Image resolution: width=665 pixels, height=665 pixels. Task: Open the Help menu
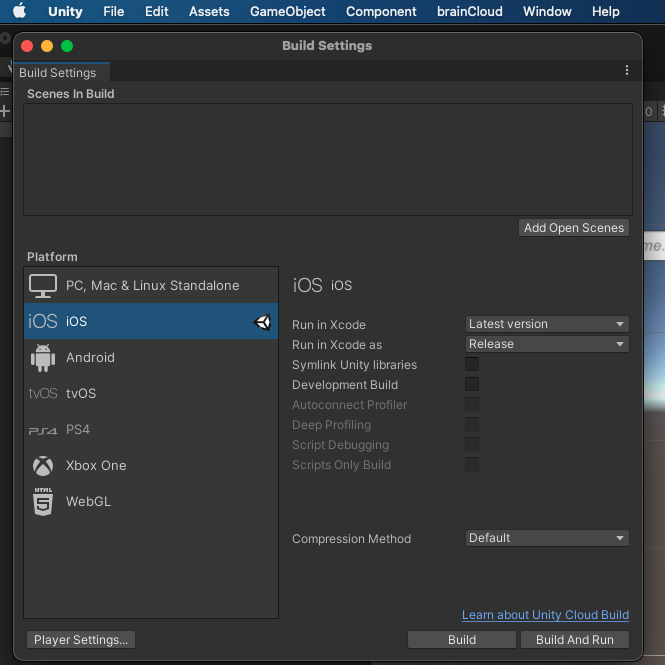(x=606, y=11)
